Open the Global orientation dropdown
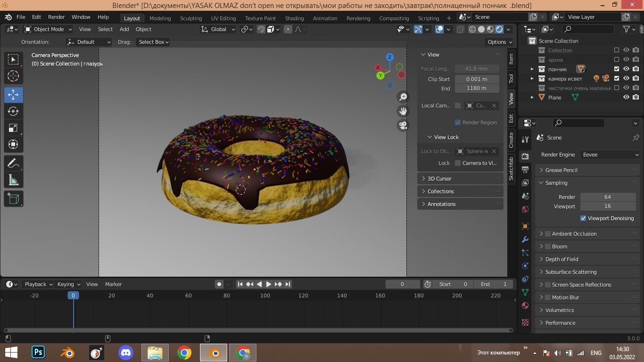 (218, 29)
